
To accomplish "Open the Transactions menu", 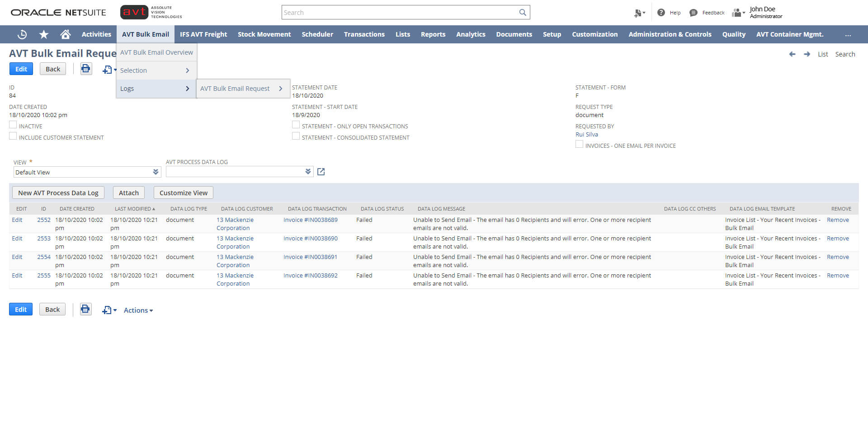I will pyautogui.click(x=364, y=34).
